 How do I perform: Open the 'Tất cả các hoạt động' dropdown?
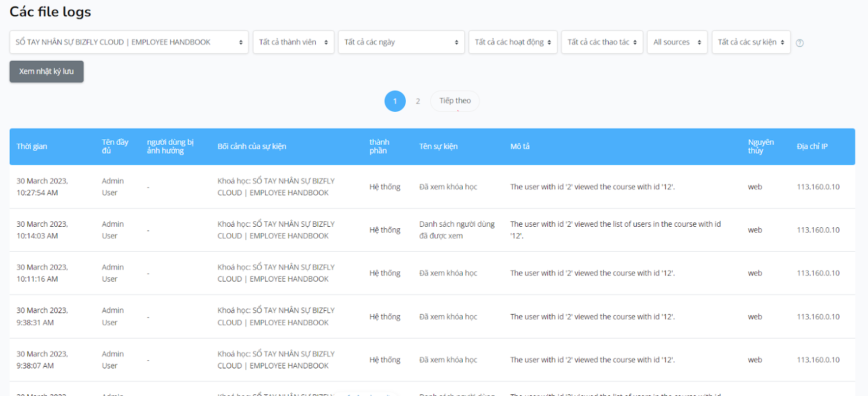coord(513,42)
